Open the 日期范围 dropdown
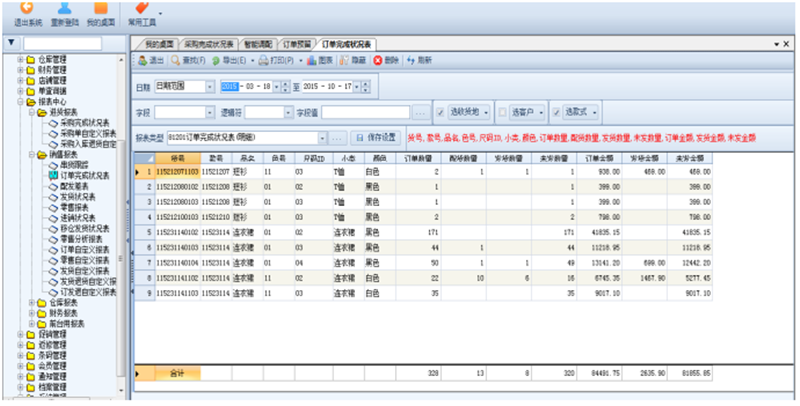800x406 pixels. tap(210, 87)
